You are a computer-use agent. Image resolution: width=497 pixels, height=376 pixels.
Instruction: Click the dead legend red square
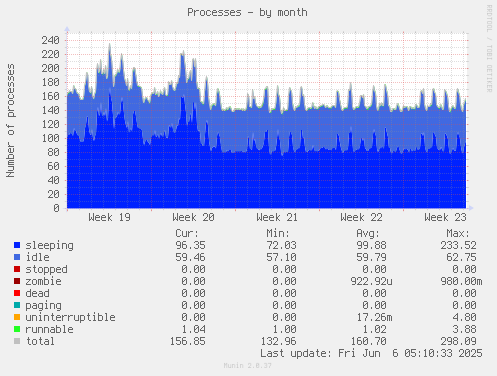[17, 293]
